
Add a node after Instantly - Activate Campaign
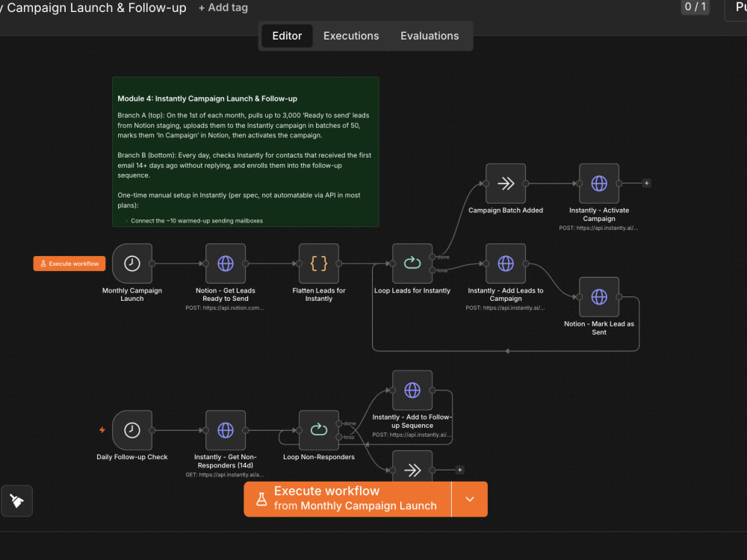(x=646, y=184)
